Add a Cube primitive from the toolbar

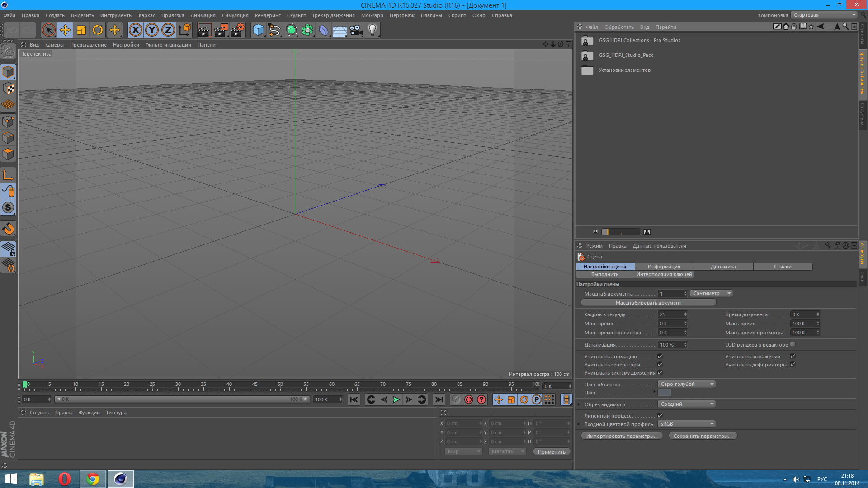click(x=258, y=30)
